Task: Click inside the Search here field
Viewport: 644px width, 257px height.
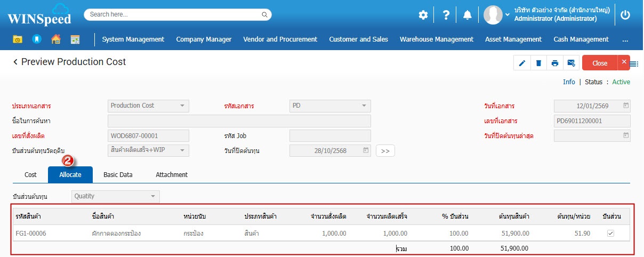Action: pyautogui.click(x=178, y=15)
